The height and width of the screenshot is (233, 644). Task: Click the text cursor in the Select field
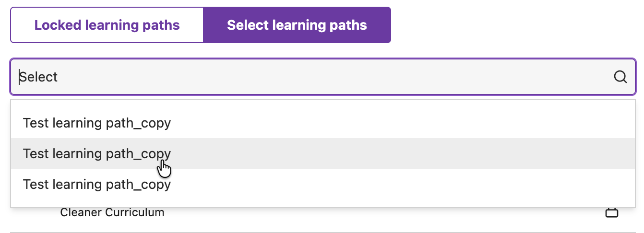(20, 77)
